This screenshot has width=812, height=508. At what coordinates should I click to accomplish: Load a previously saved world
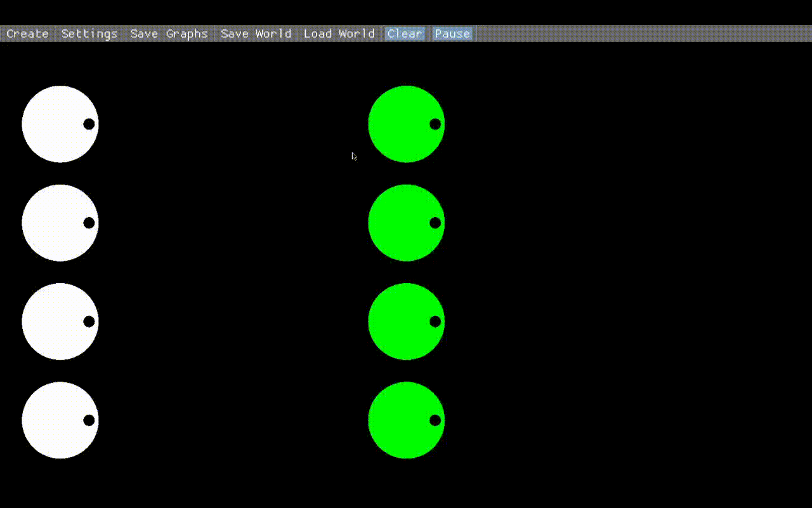(x=339, y=34)
